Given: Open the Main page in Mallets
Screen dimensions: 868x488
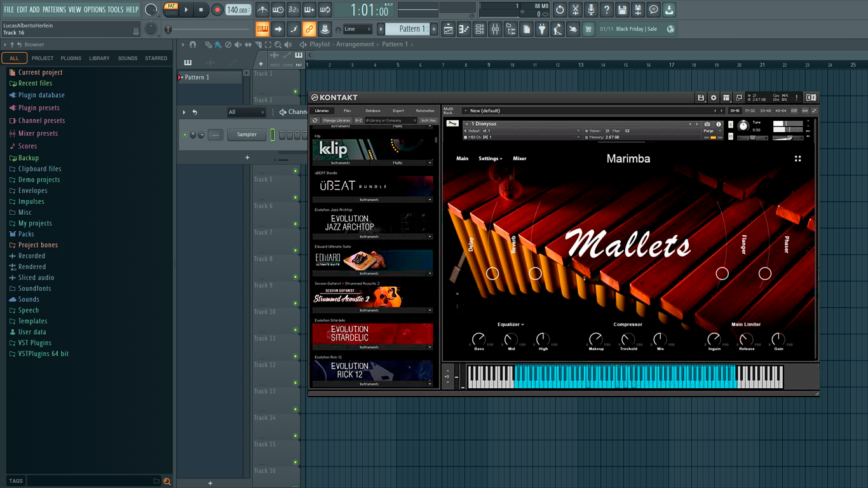Looking at the screenshot, I should click(463, 158).
